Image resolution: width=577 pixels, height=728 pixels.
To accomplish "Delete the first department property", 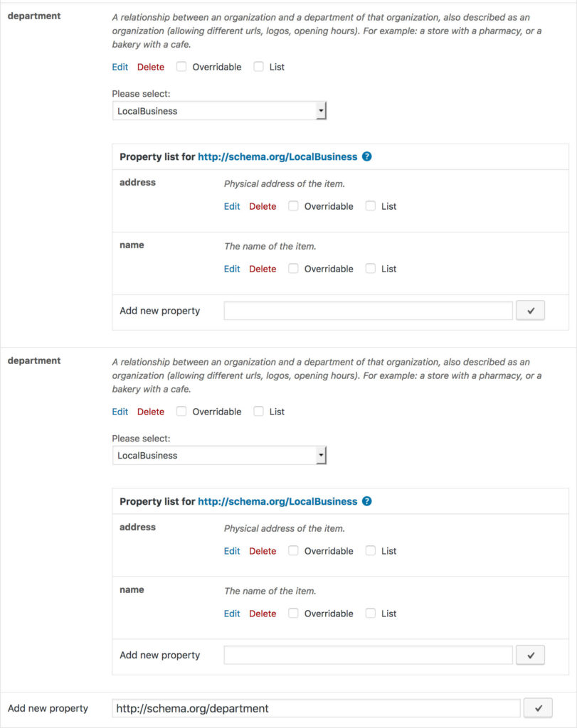I will coord(150,67).
